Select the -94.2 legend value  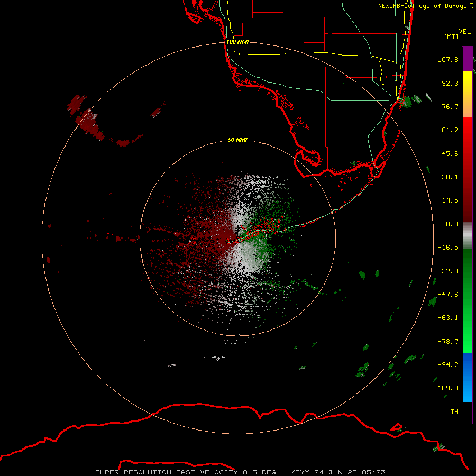[448, 364]
